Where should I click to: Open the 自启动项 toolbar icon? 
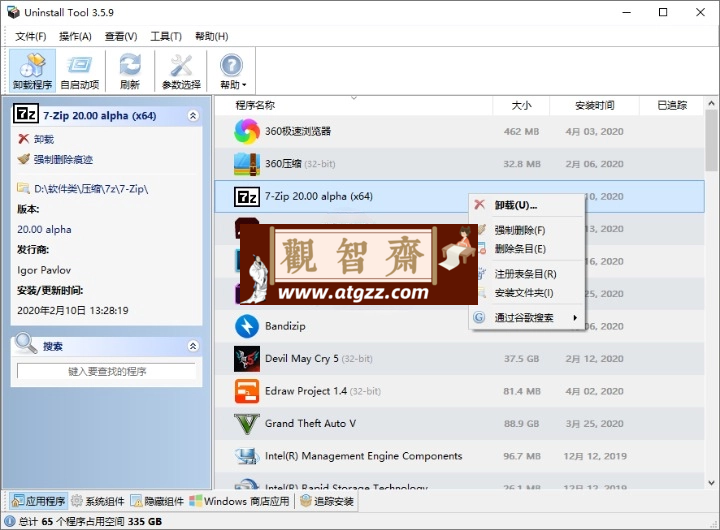(80, 71)
